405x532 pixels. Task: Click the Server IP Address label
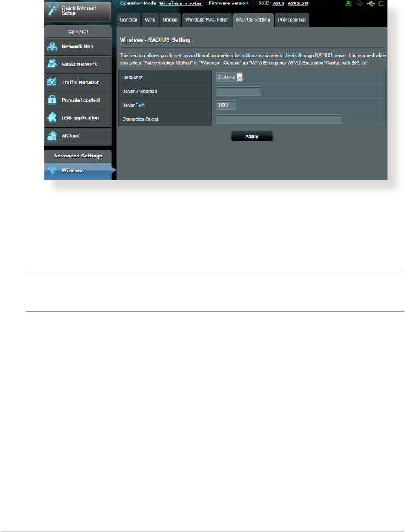coord(140,91)
